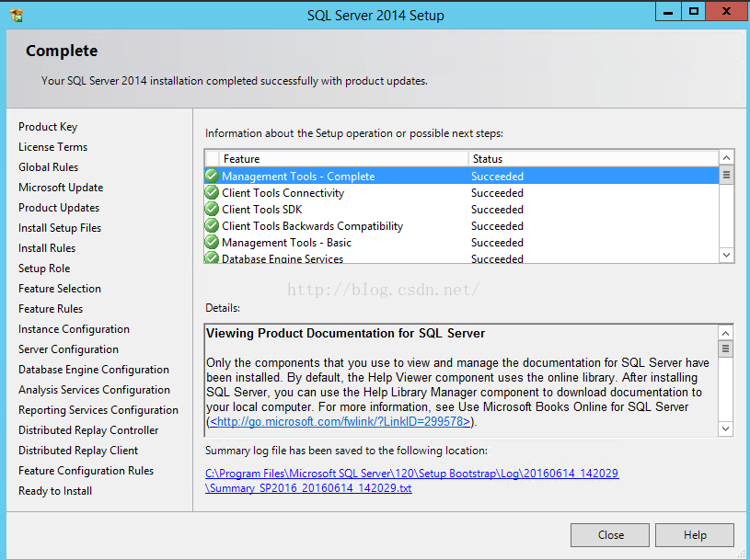
Task: Click the Feature column header
Action: tap(343, 159)
